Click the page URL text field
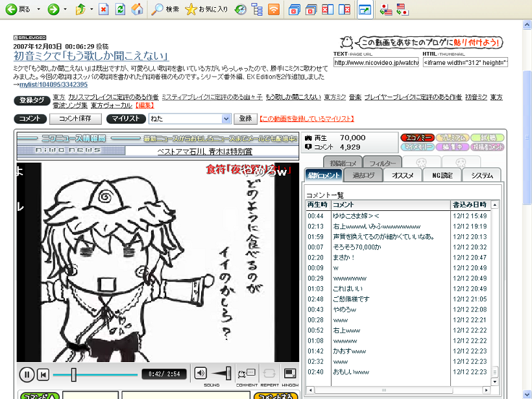 click(x=376, y=62)
